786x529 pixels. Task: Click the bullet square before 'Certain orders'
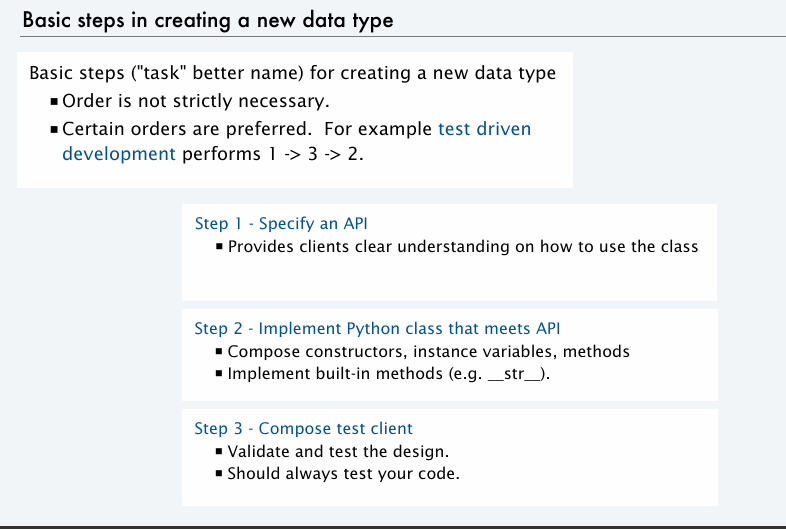click(x=54, y=130)
